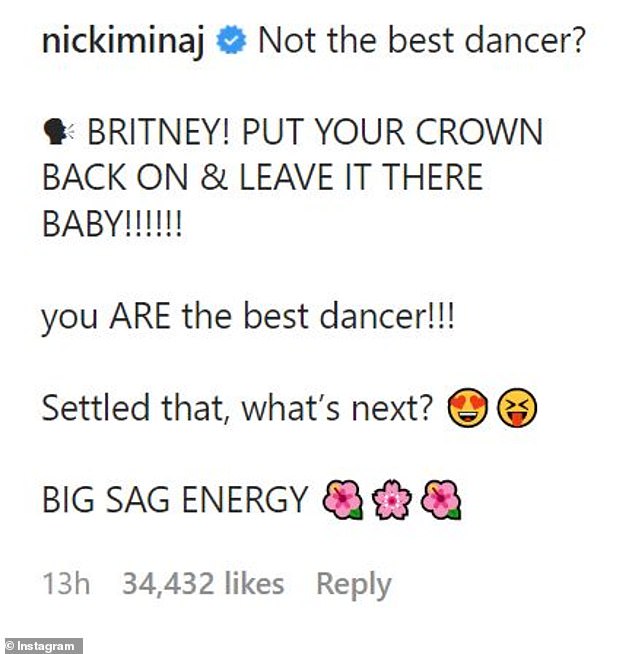Click the Instagram credit label
This screenshot has height=654, width=632.
pos(43,646)
